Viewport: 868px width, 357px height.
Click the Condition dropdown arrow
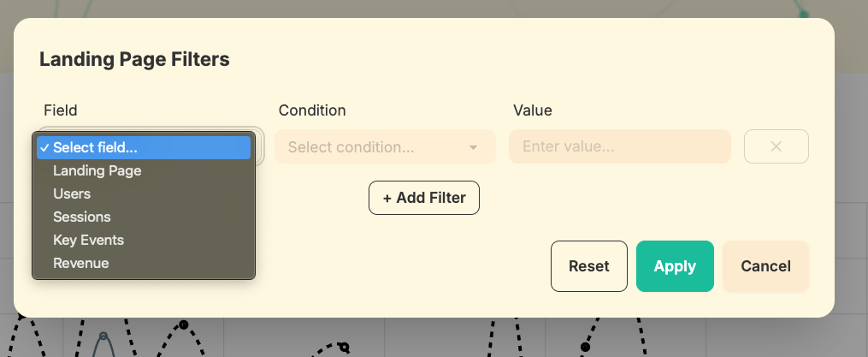coord(473,147)
